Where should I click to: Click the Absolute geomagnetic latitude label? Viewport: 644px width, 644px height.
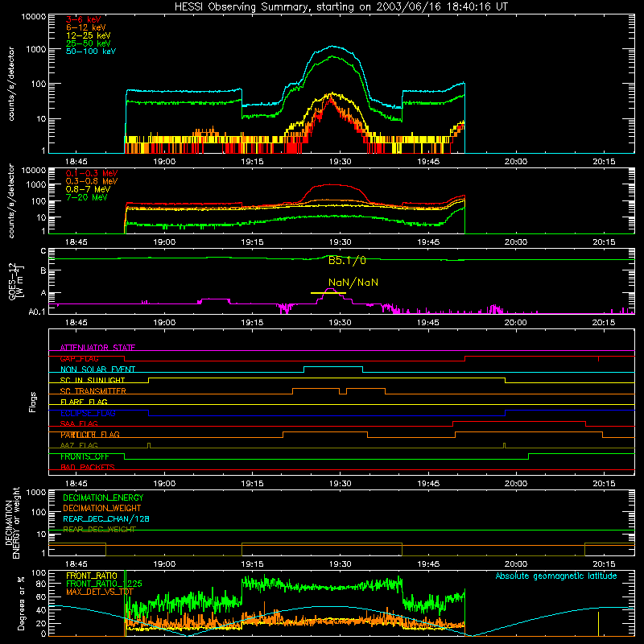point(556,576)
